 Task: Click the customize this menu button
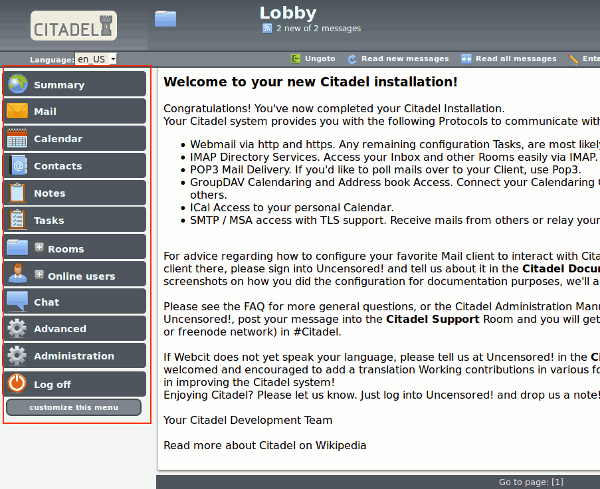[x=74, y=408]
